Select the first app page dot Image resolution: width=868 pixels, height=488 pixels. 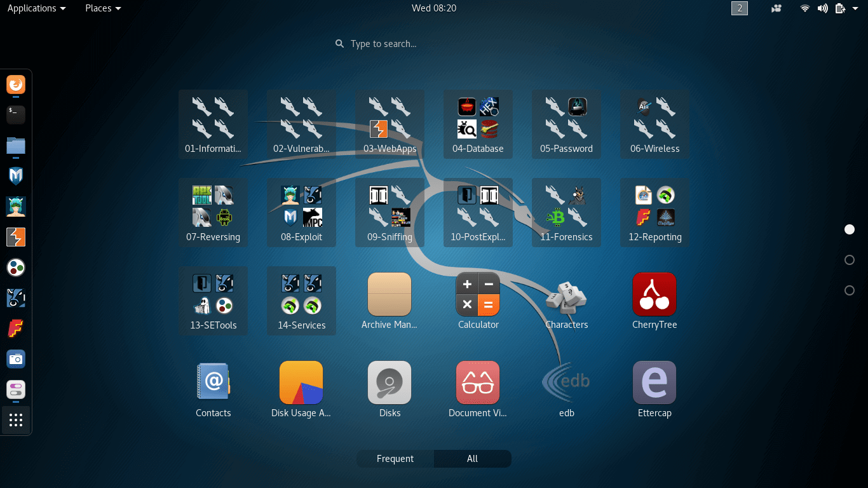pos(850,229)
